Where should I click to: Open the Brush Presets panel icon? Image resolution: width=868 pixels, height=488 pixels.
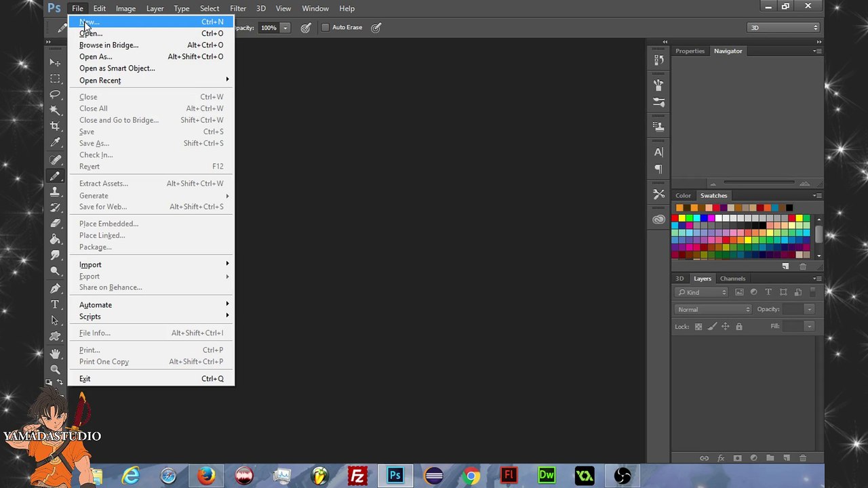(x=658, y=102)
